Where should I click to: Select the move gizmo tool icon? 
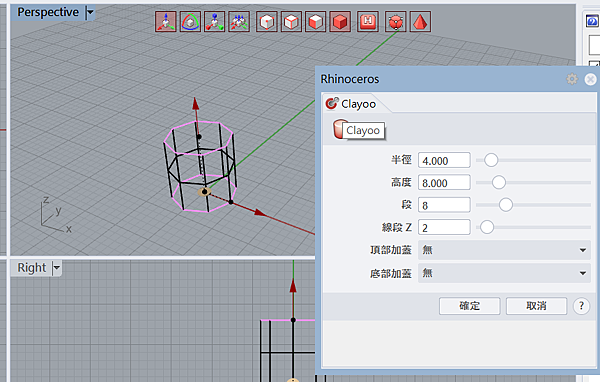166,21
